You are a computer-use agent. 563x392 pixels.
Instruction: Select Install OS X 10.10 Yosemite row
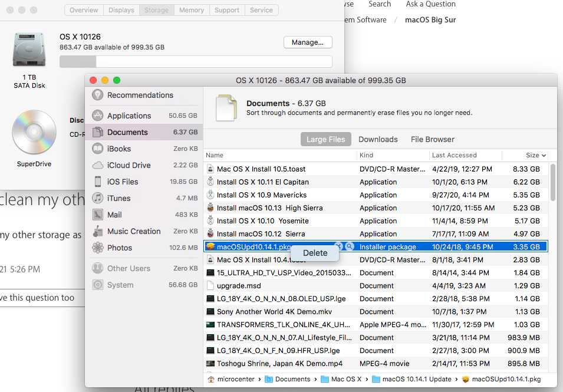click(x=376, y=221)
